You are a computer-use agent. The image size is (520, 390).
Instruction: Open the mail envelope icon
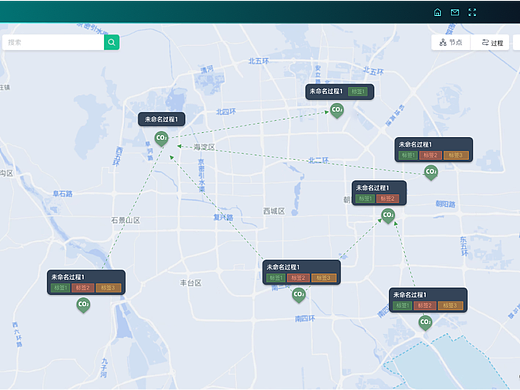tap(455, 12)
